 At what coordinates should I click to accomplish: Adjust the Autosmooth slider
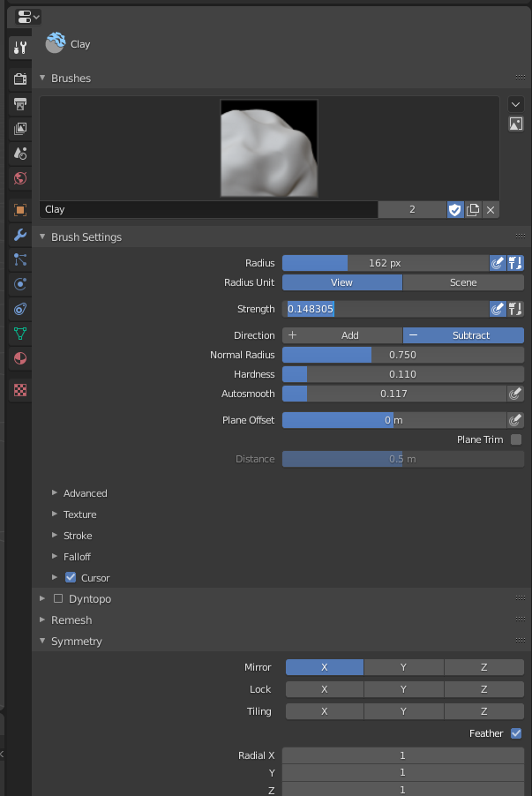click(394, 394)
